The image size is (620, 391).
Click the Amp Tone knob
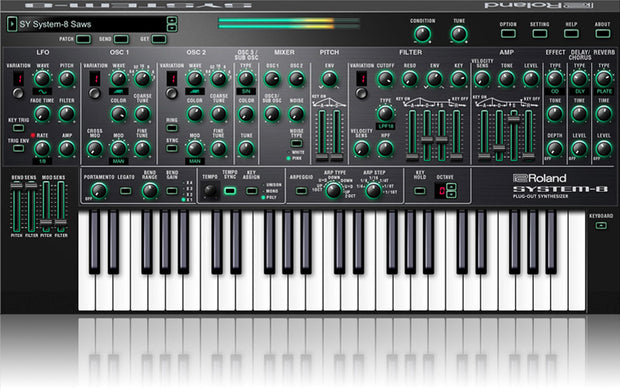[507, 79]
